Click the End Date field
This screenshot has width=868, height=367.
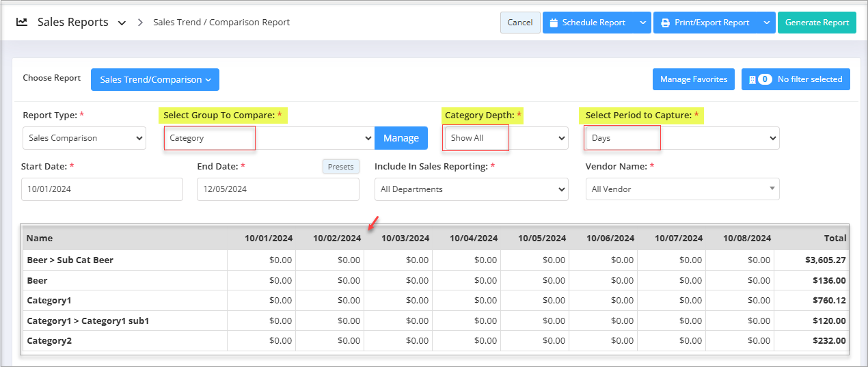click(278, 189)
